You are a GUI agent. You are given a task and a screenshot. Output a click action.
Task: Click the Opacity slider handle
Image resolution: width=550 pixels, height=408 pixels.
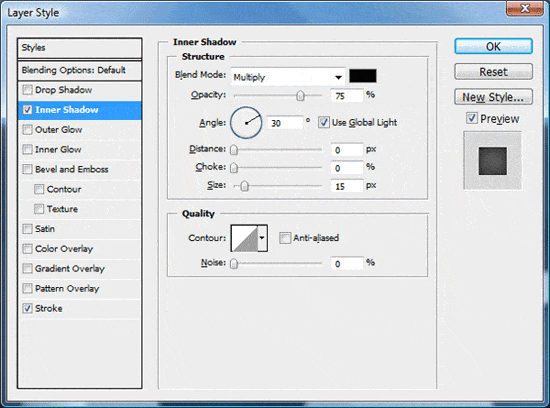click(300, 95)
